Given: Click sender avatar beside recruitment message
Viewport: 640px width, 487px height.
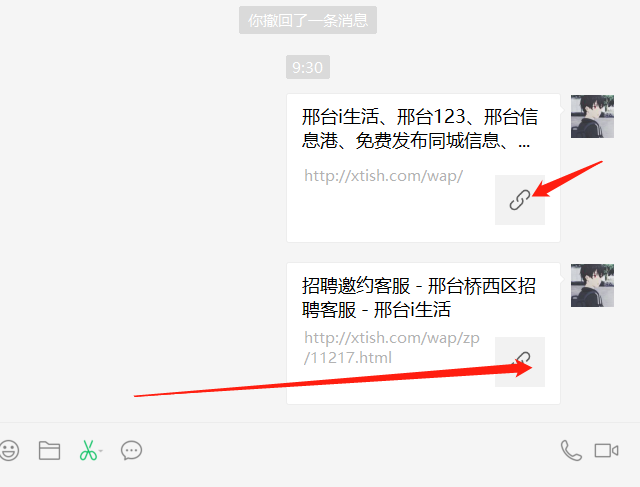Looking at the screenshot, I should (x=592, y=285).
